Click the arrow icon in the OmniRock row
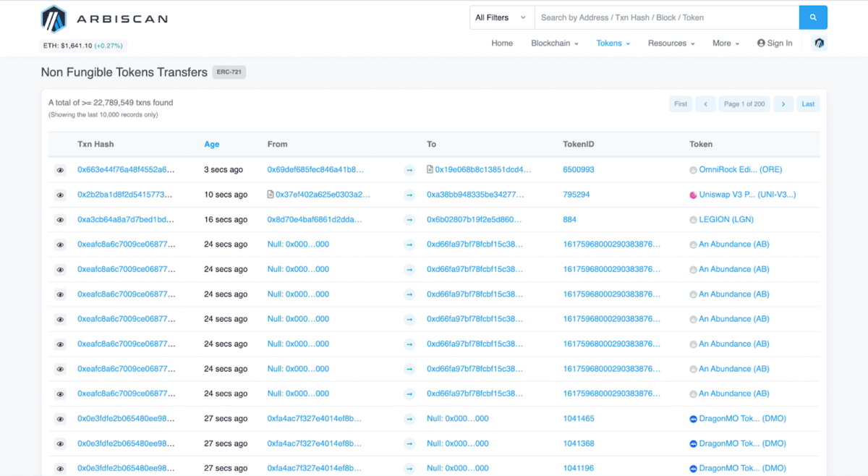Screen dimensions: 868x476 tap(409, 170)
